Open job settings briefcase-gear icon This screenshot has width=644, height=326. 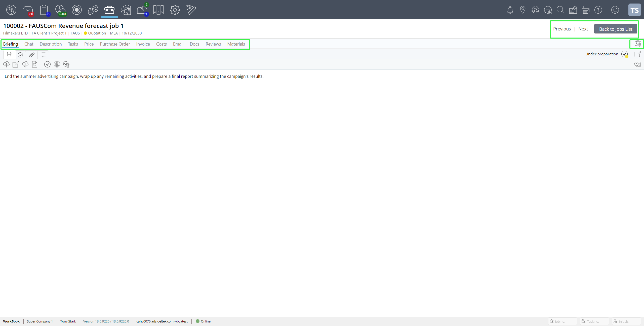(638, 44)
